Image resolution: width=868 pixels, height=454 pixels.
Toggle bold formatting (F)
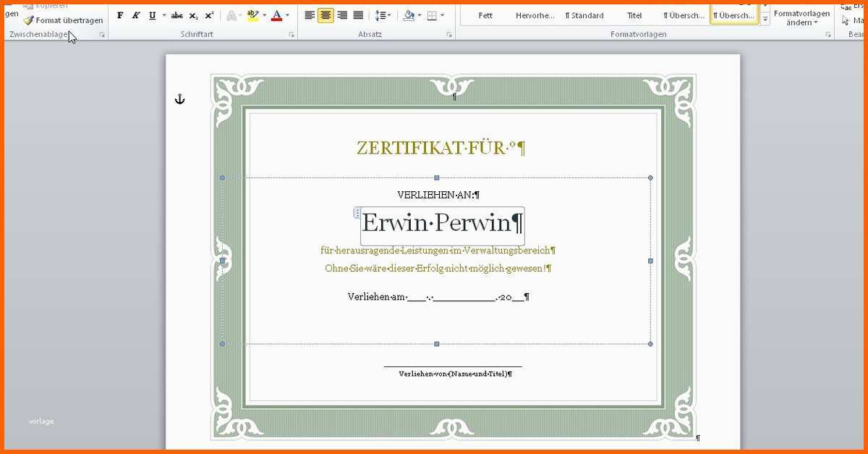click(x=120, y=15)
